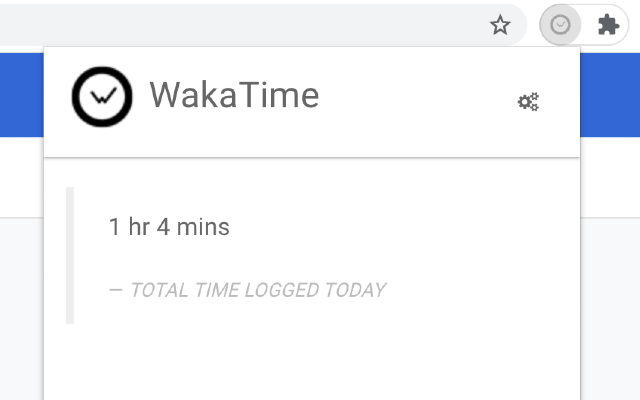Click the bookmark star icon

pyautogui.click(x=500, y=25)
